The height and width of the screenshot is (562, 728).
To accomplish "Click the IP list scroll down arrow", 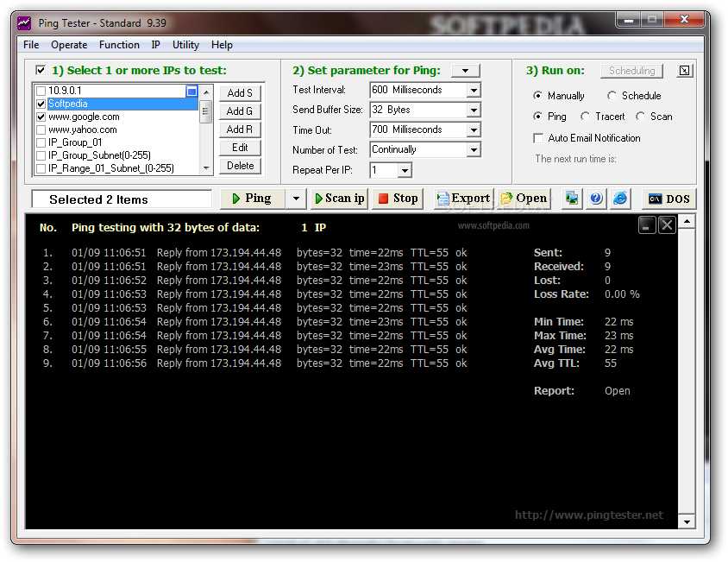I will (x=206, y=167).
